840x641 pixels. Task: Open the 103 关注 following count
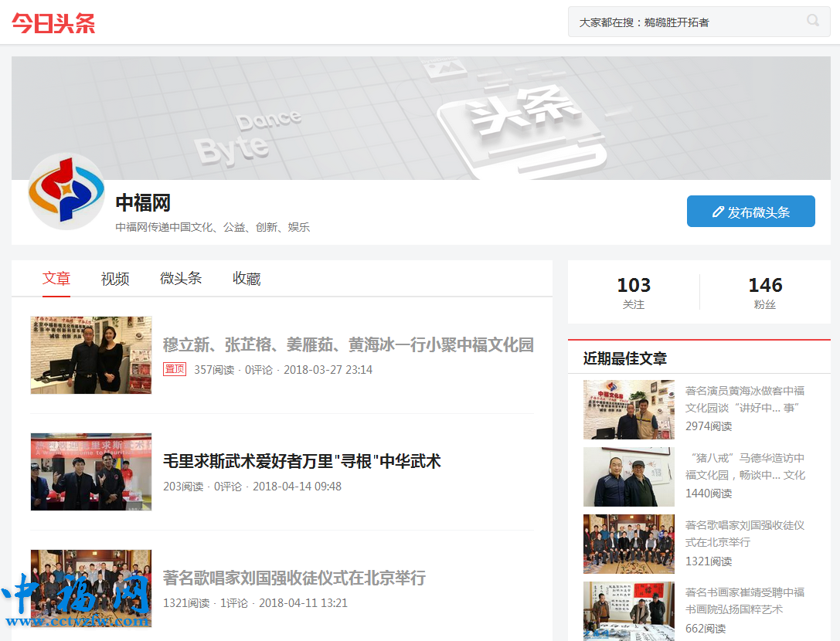(x=634, y=293)
